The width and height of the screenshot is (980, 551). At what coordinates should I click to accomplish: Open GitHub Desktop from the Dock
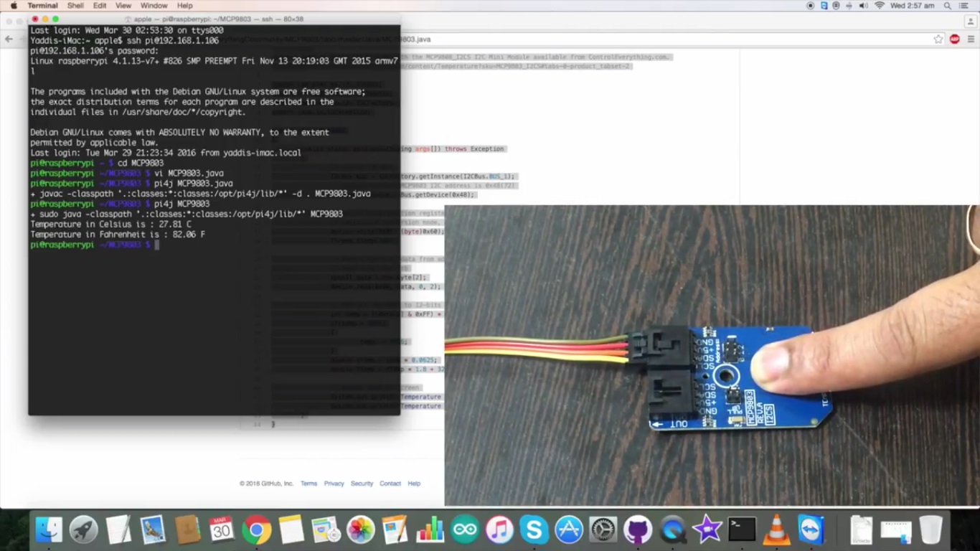tap(638, 529)
